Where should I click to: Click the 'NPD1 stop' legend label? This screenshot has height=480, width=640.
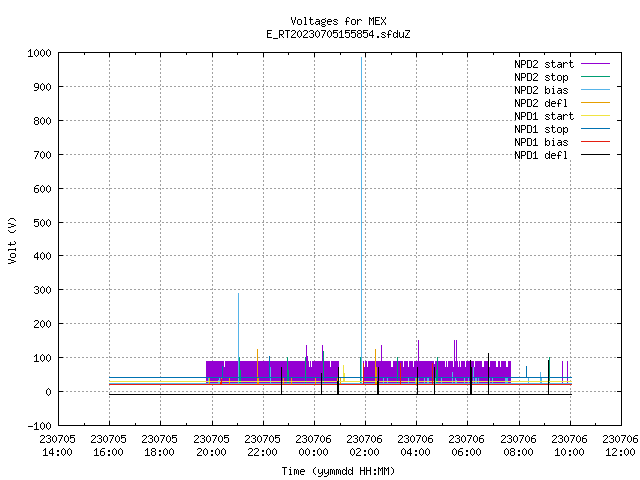[541, 129]
